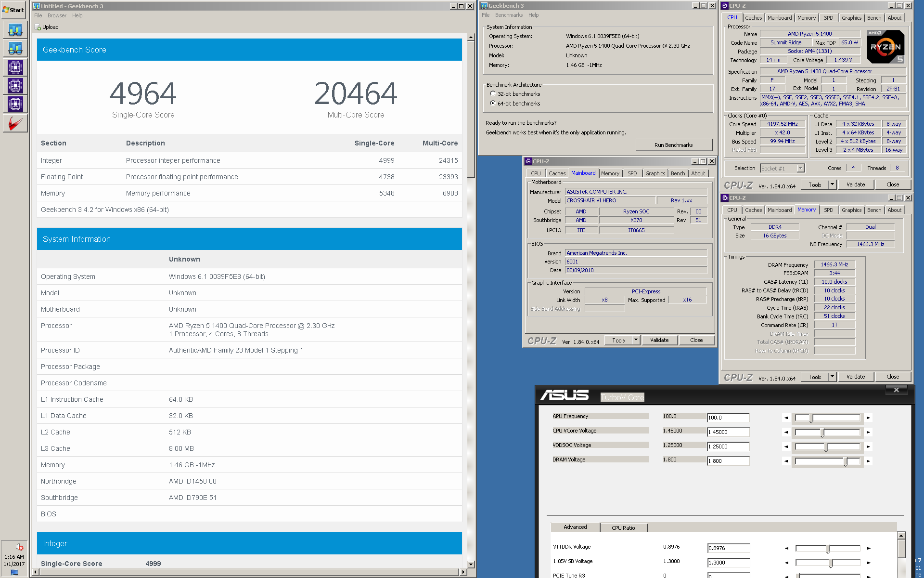The width and height of the screenshot is (924, 578).
Task: Expand Tools arrow in CPU-Z CPU window
Action: [832, 184]
